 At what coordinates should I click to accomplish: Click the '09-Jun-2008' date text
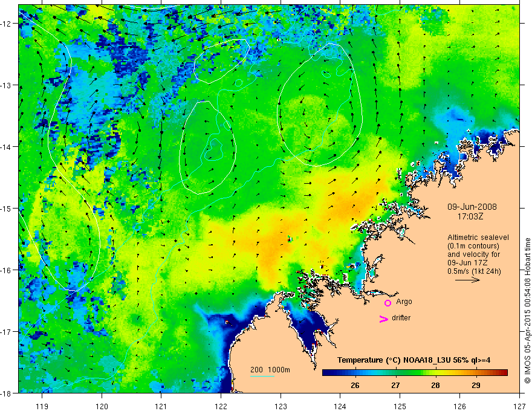tap(472, 207)
